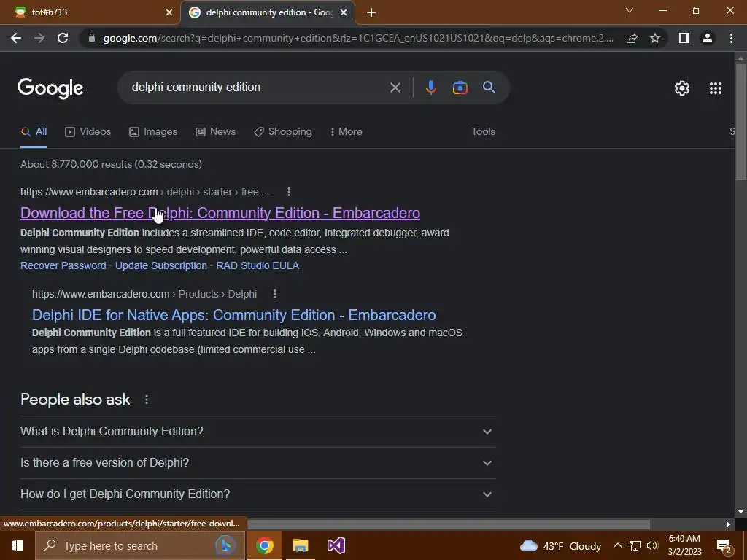
Task: Open Chrome side panel icon
Action: click(684, 38)
